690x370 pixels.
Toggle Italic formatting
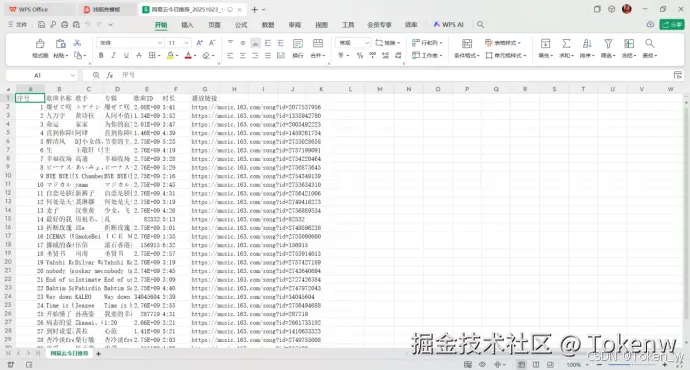tap(114, 55)
